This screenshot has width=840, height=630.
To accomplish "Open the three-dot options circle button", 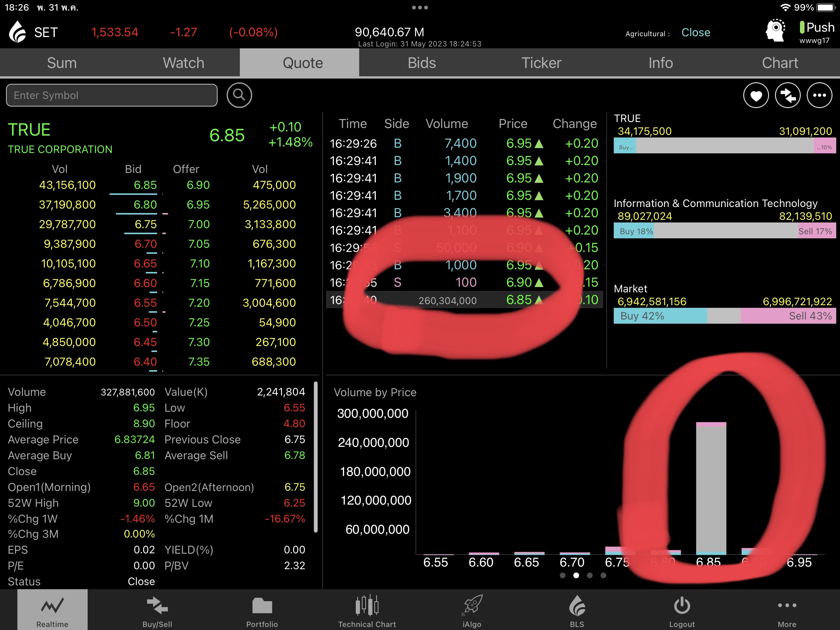I will (819, 95).
